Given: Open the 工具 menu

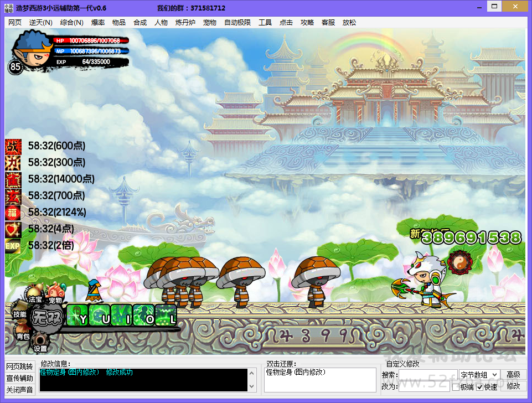Looking at the screenshot, I should click(265, 23).
